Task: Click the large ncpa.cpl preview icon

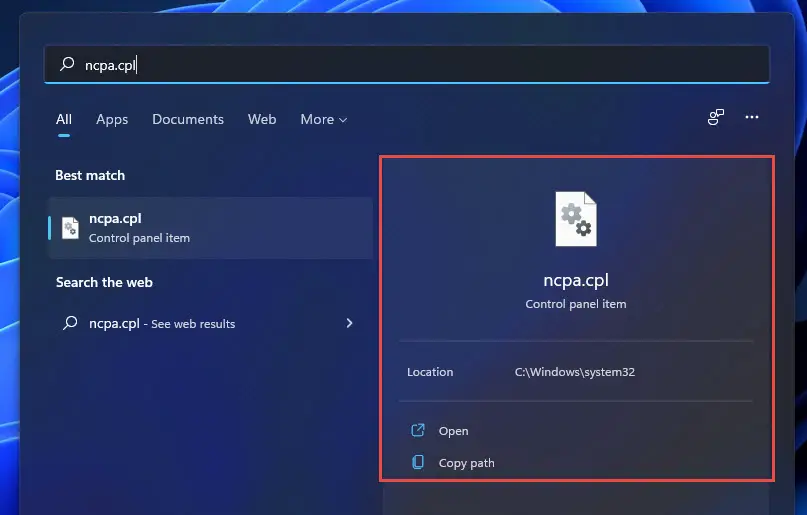Action: pyautogui.click(x=576, y=219)
